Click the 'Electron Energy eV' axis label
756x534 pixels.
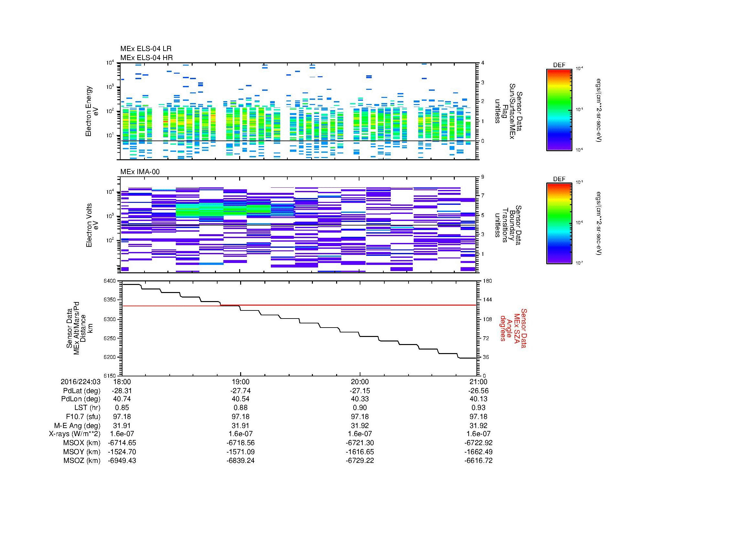(92, 111)
